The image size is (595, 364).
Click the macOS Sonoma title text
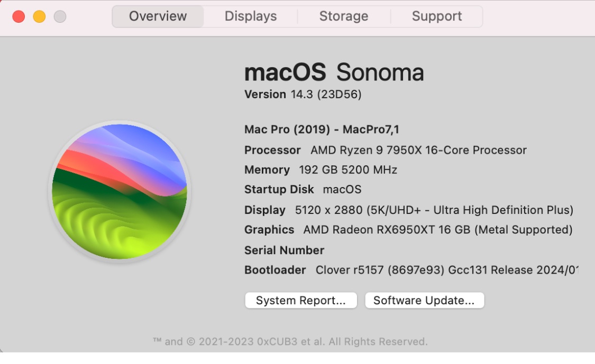tap(334, 72)
